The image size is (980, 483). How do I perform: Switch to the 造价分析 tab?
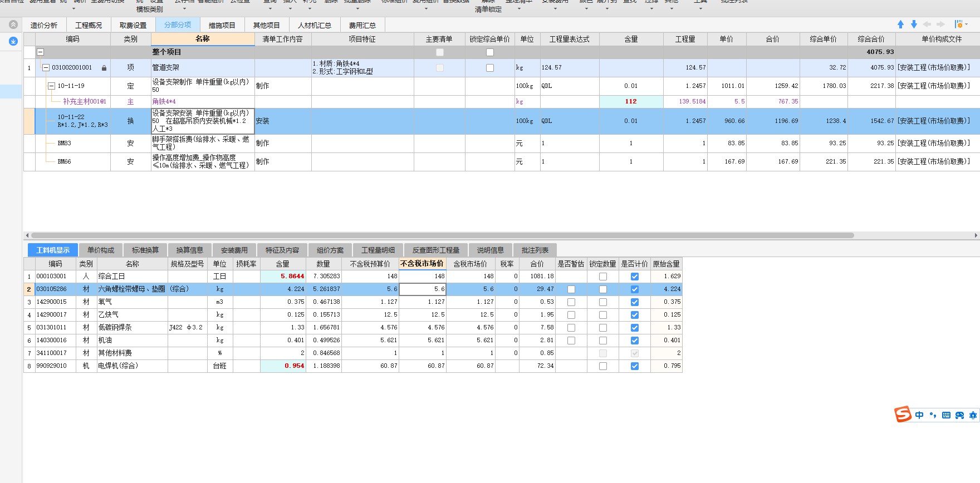pos(44,25)
